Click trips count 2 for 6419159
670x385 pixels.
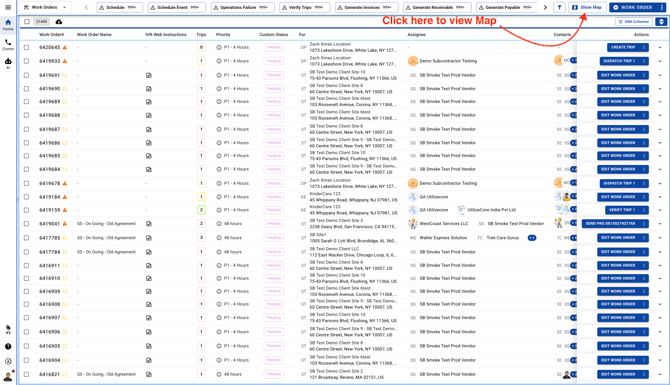pos(201,210)
